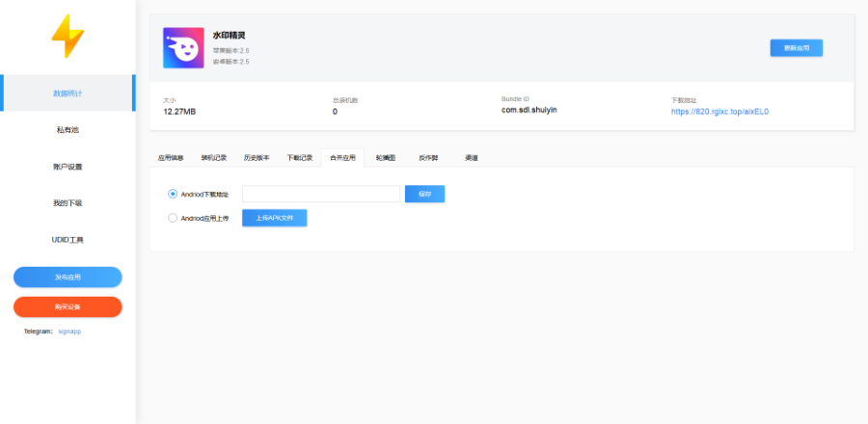
Task: Click the 水印精灵 app icon
Action: (x=183, y=47)
